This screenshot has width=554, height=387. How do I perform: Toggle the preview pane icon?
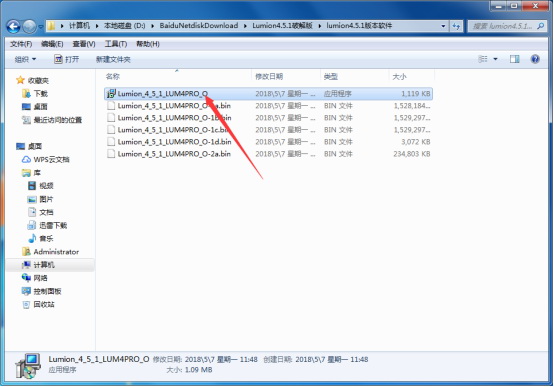click(514, 59)
